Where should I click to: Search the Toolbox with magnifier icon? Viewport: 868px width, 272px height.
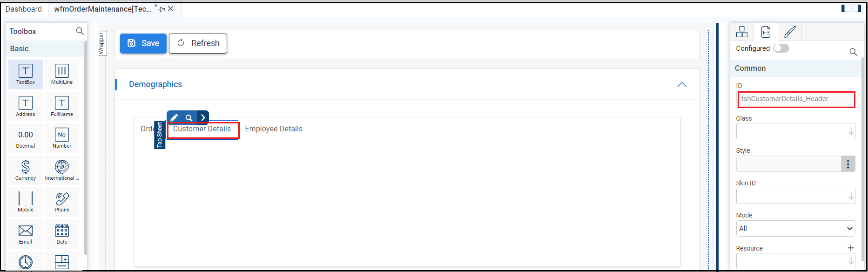coord(80,31)
